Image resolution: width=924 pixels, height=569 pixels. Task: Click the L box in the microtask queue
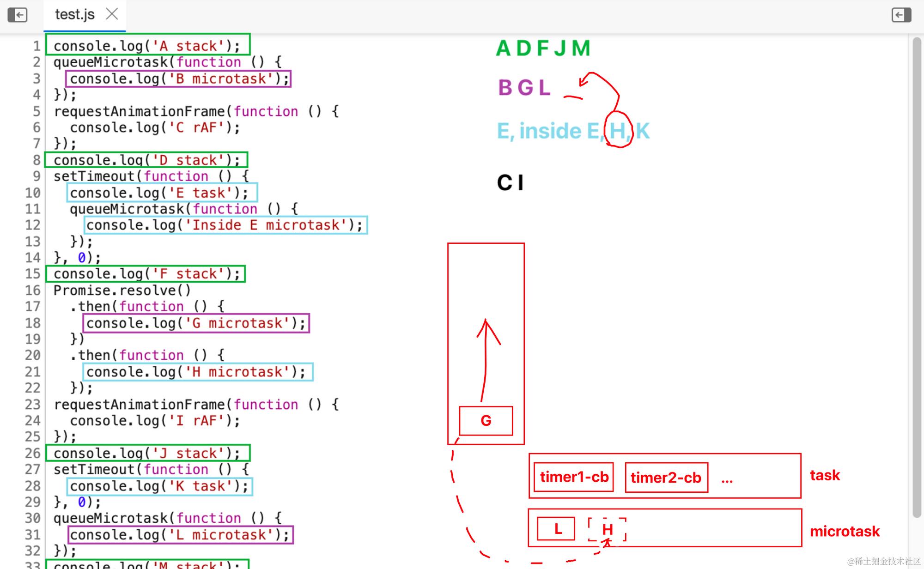click(x=556, y=529)
